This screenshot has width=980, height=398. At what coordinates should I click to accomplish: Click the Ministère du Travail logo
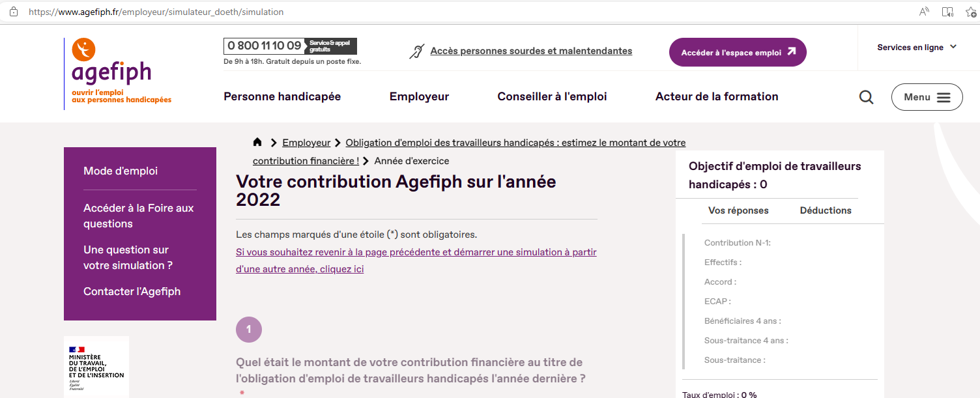click(x=96, y=367)
